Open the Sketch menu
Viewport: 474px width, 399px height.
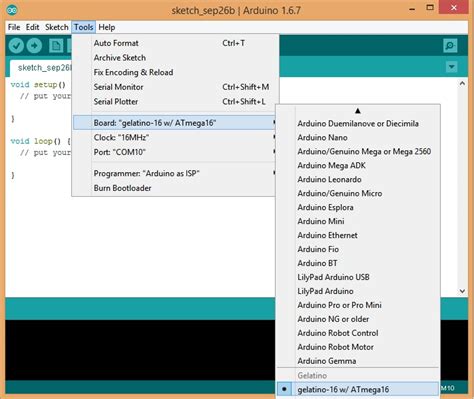[57, 27]
